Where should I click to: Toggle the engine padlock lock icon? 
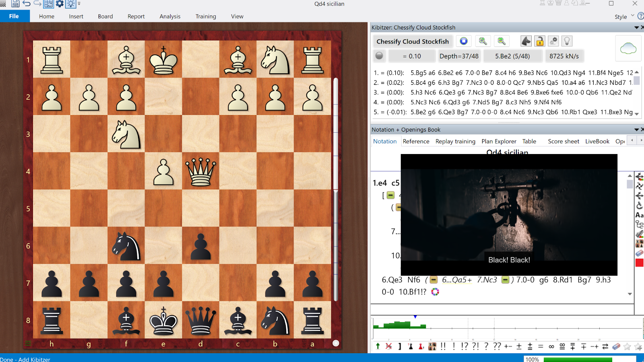540,41
